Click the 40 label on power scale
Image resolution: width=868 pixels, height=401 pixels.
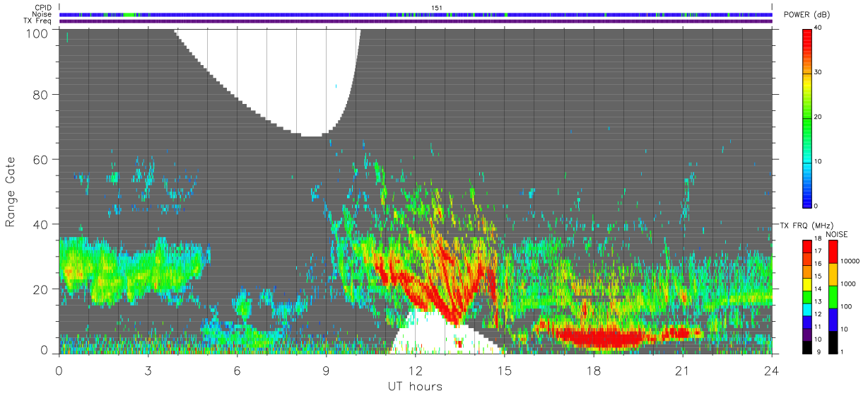819,28
